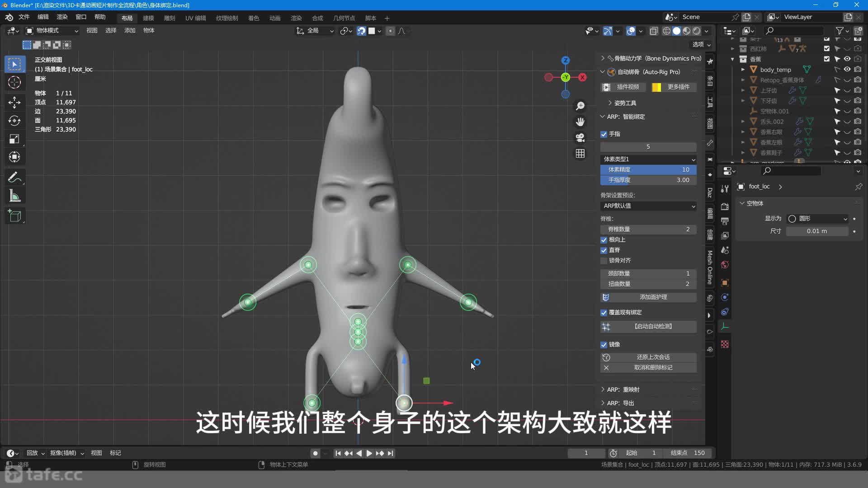The image size is (868, 488).
Task: Open Tool properties tab icon
Action: tap(725, 189)
